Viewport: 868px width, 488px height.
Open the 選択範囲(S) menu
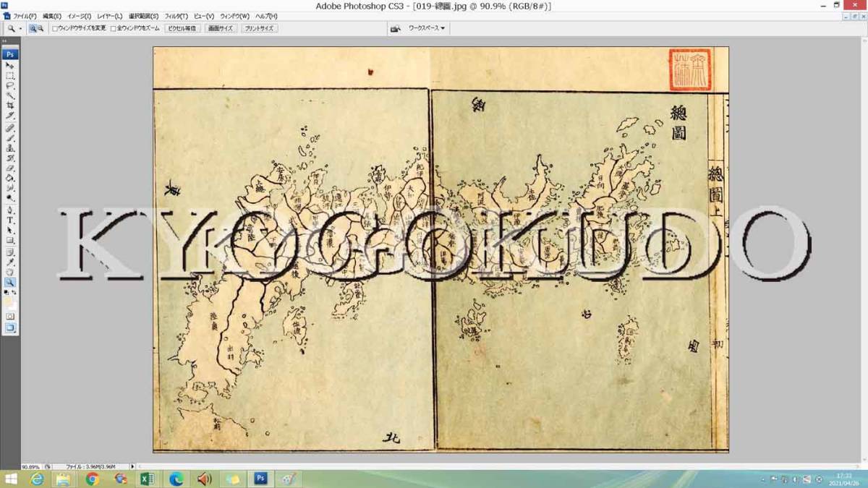tap(144, 16)
